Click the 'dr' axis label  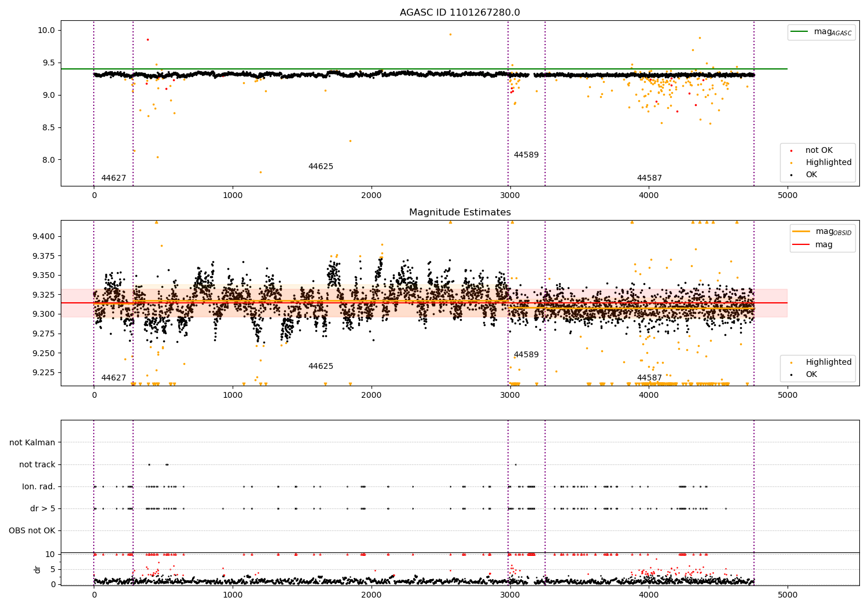click(38, 569)
